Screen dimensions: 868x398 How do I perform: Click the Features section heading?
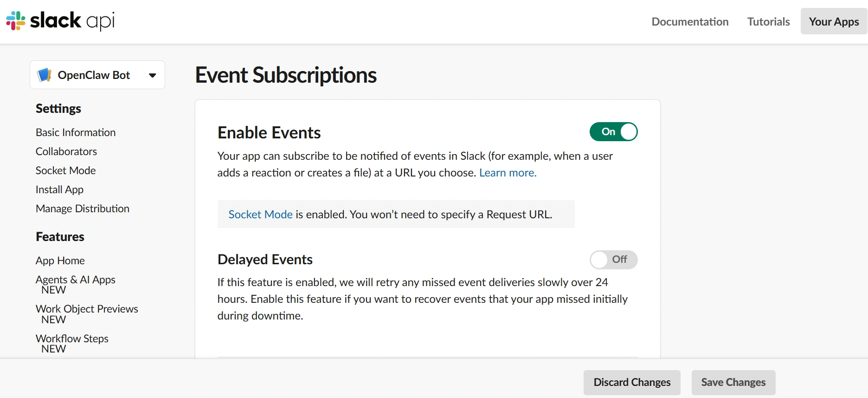(x=60, y=237)
